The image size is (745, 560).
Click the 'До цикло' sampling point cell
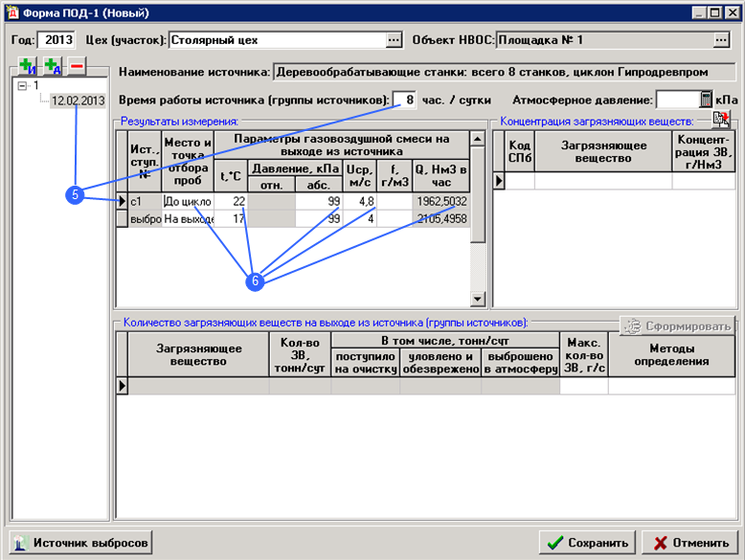188,201
